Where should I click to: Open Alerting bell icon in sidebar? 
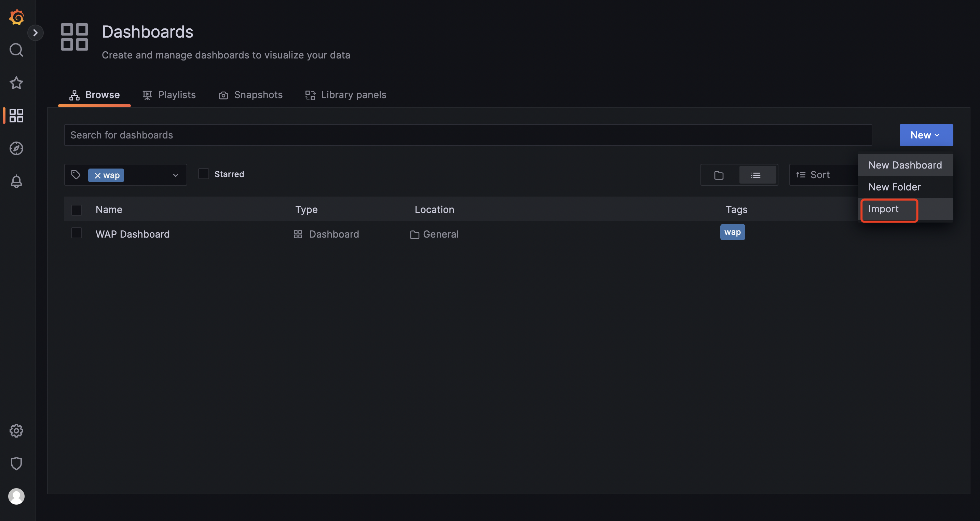point(16,181)
